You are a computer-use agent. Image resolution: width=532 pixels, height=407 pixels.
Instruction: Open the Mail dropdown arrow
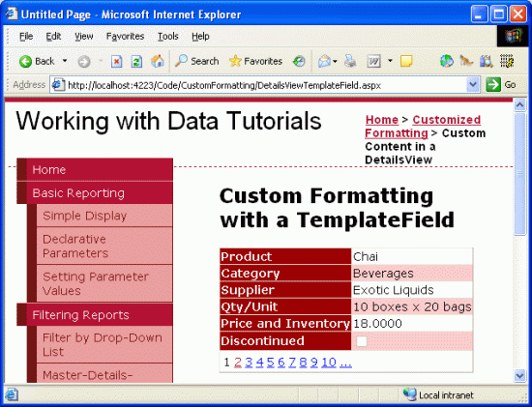(336, 62)
